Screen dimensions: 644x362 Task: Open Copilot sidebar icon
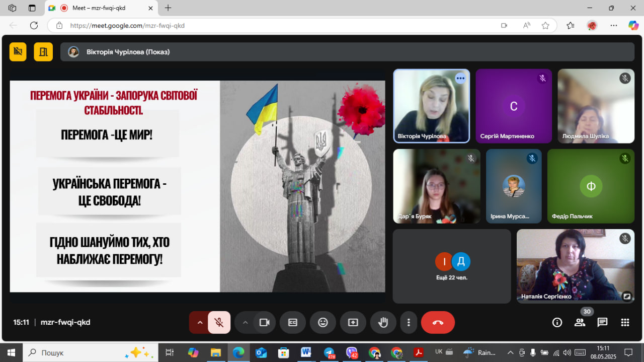633,25
